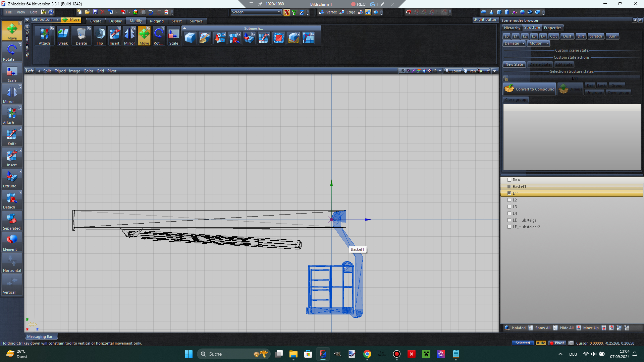Click the New State button

(514, 64)
